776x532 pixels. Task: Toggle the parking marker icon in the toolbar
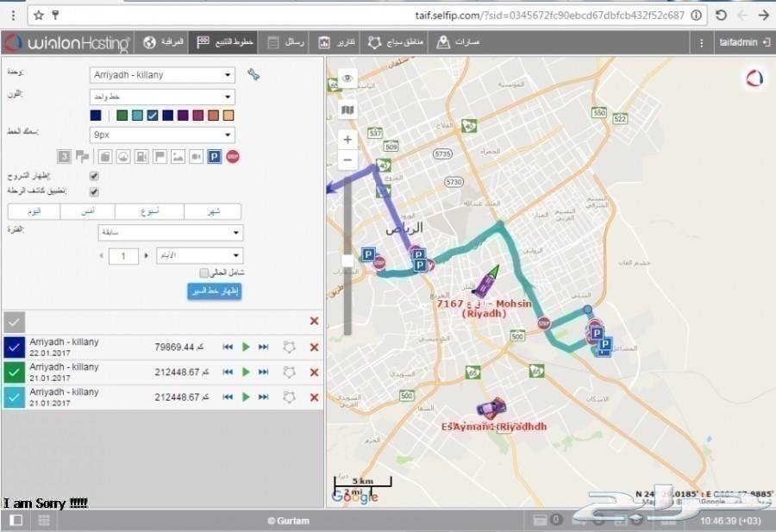[214, 156]
